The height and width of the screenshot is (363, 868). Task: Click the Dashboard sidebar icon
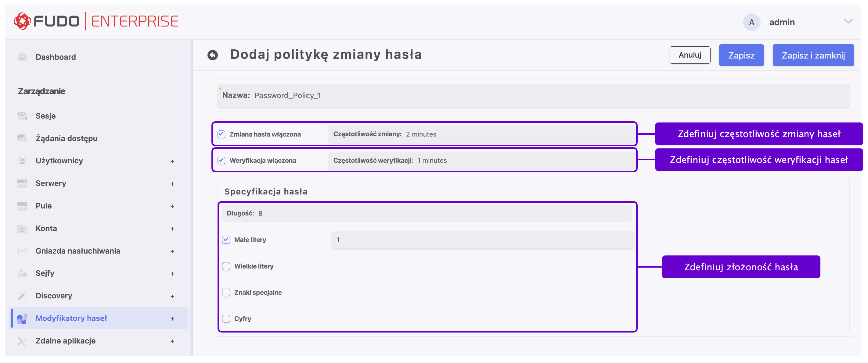pos(22,57)
